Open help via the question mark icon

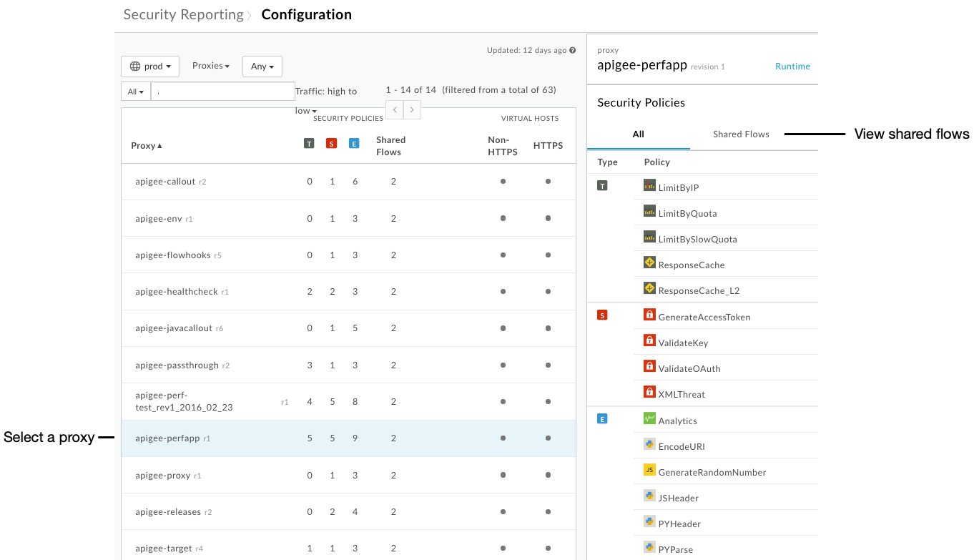coord(571,50)
